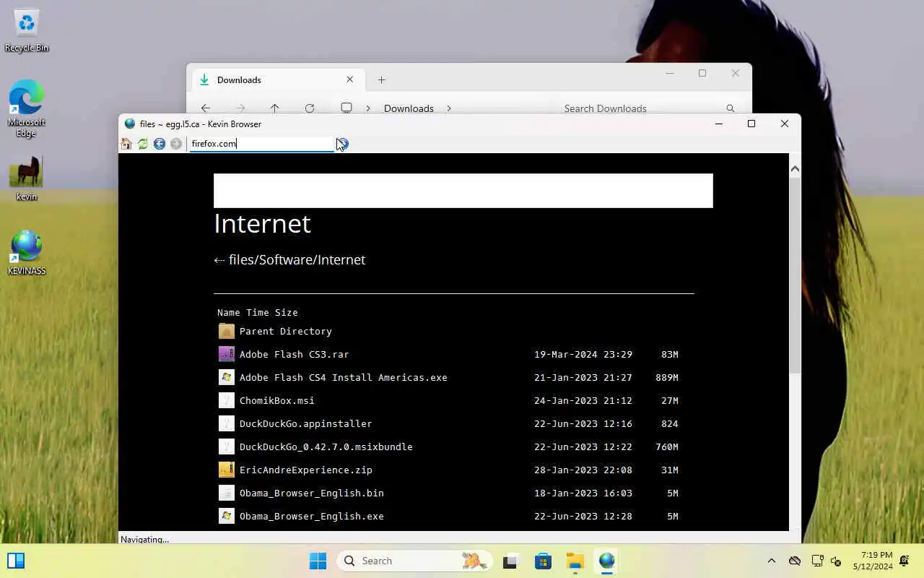924x578 pixels.
Task: Go back with Kevin Browser's blue arrow
Action: click(160, 144)
